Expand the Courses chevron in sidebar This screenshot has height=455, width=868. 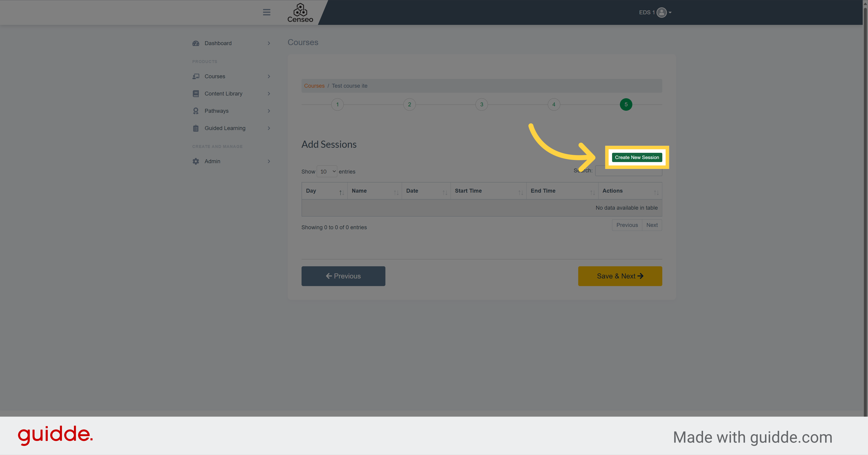pos(269,76)
